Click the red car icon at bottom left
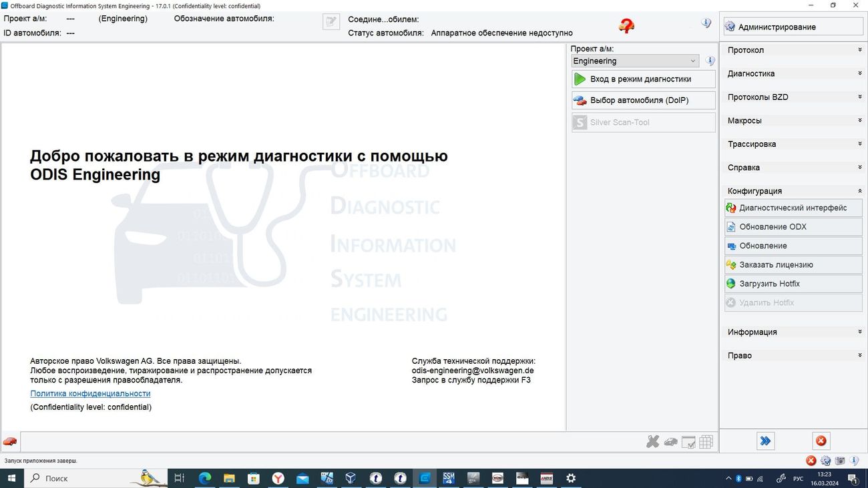Screen dimensions: 868x488 10,441
